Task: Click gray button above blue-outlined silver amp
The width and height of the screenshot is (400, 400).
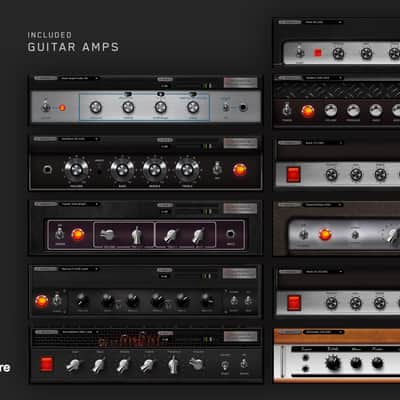Action: pos(240,82)
